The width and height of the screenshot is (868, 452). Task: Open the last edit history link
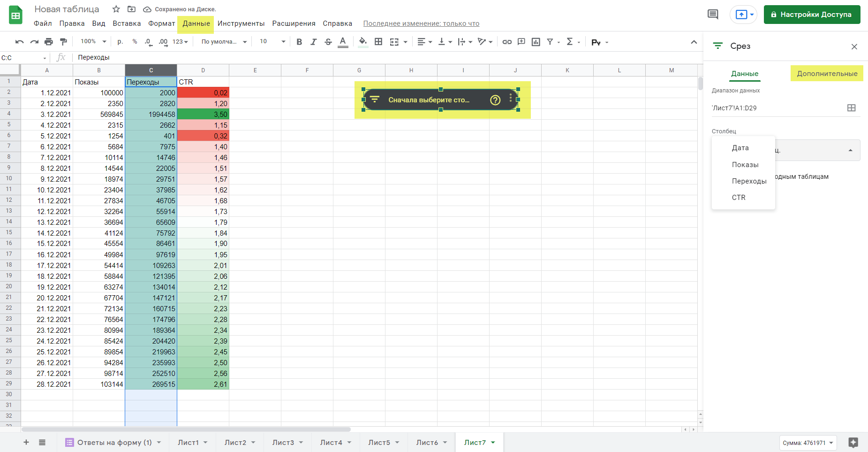click(x=421, y=23)
